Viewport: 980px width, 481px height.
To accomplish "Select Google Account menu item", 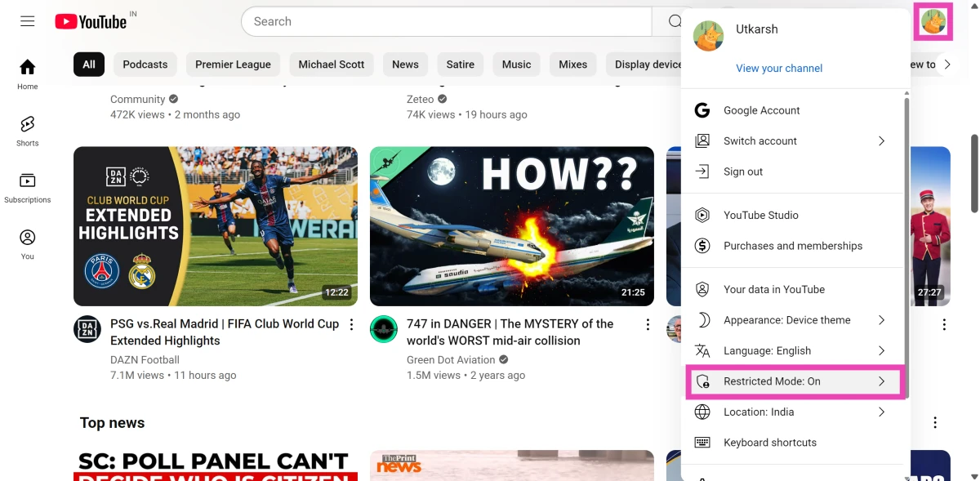I will point(792,110).
